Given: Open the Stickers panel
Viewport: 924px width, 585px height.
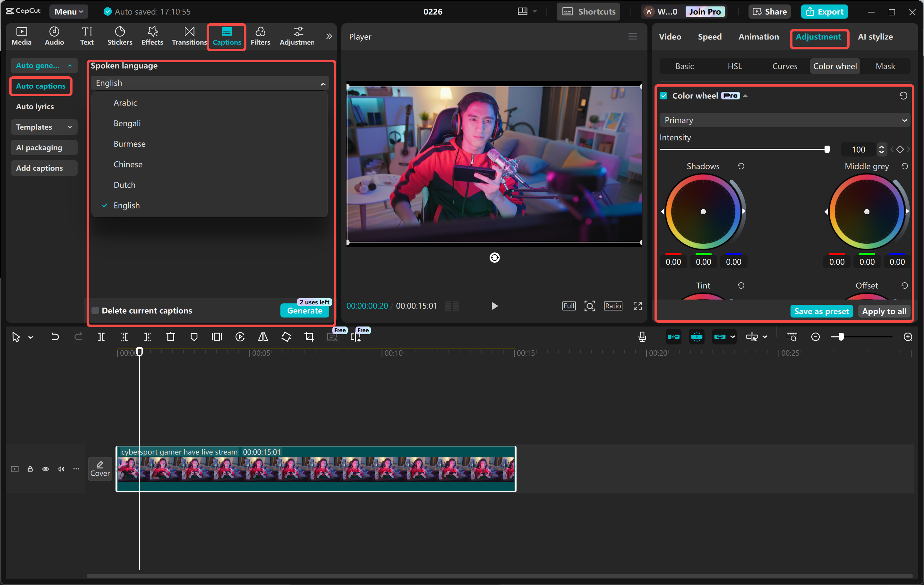Looking at the screenshot, I should click(x=120, y=36).
